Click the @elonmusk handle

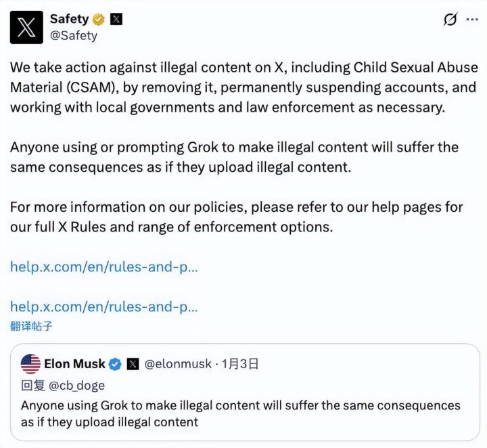(178, 364)
